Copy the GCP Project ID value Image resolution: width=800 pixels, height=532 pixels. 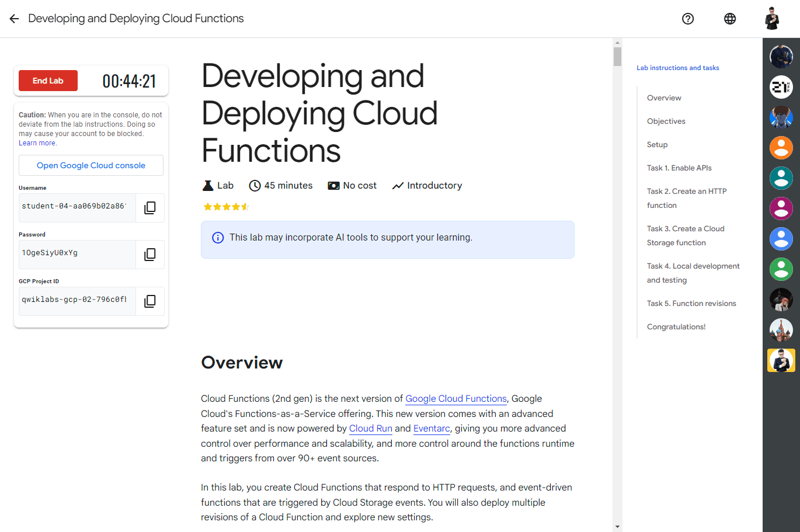click(150, 301)
